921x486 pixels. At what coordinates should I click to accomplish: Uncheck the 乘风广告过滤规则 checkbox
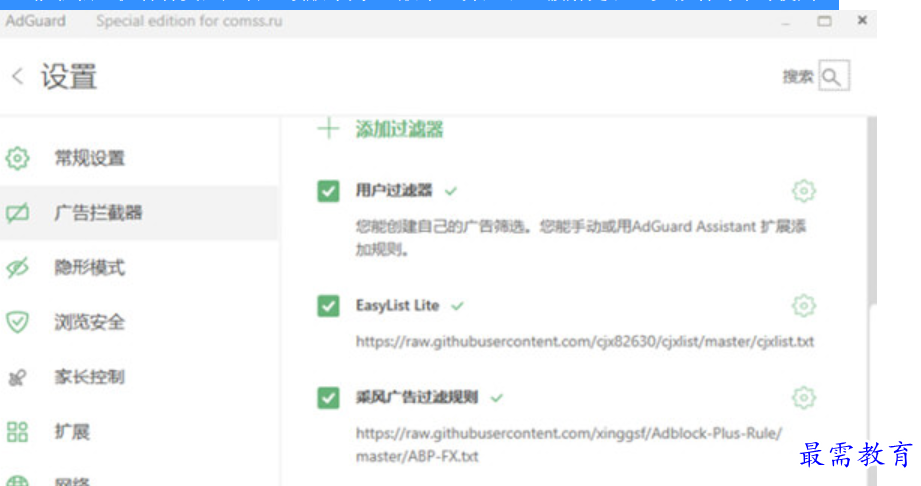pos(328,398)
